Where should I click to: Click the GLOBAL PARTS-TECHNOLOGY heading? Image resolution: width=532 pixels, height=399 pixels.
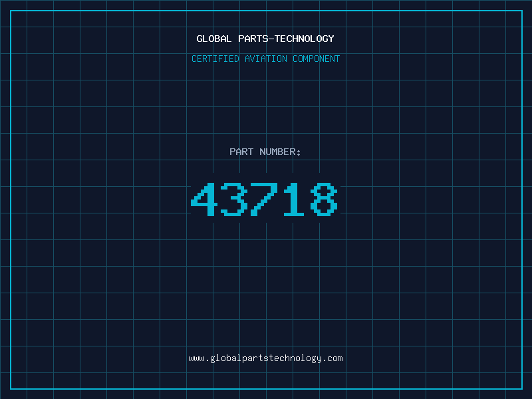coord(265,39)
